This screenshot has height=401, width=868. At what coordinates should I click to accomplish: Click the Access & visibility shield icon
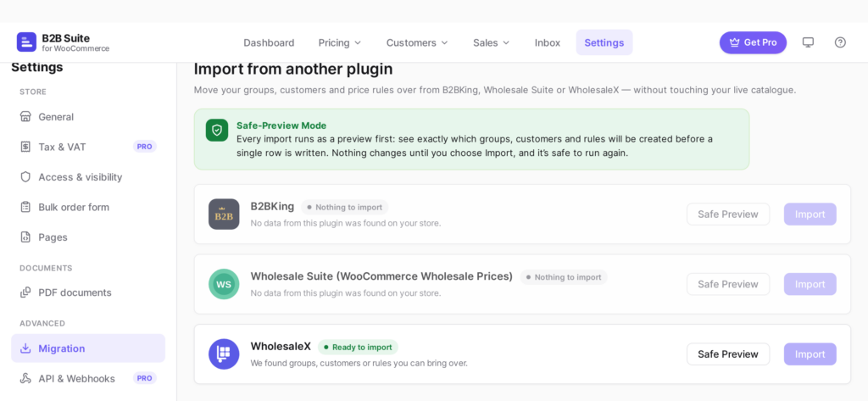pos(25,176)
